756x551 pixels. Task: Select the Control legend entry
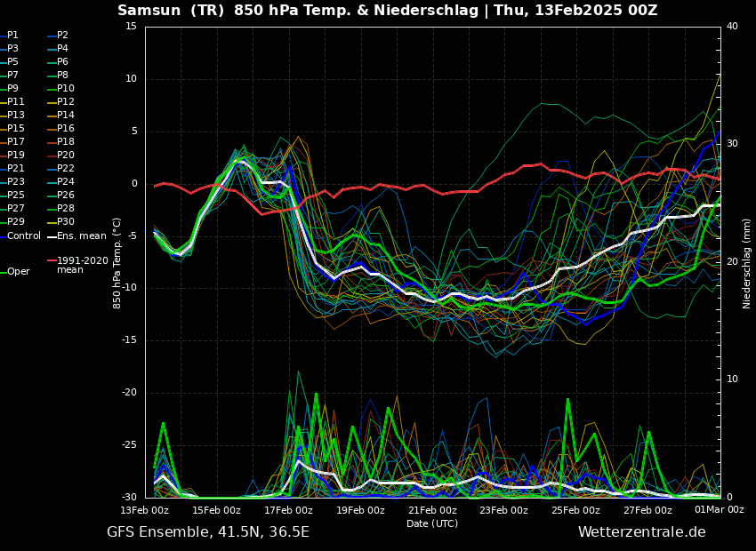click(x=20, y=236)
